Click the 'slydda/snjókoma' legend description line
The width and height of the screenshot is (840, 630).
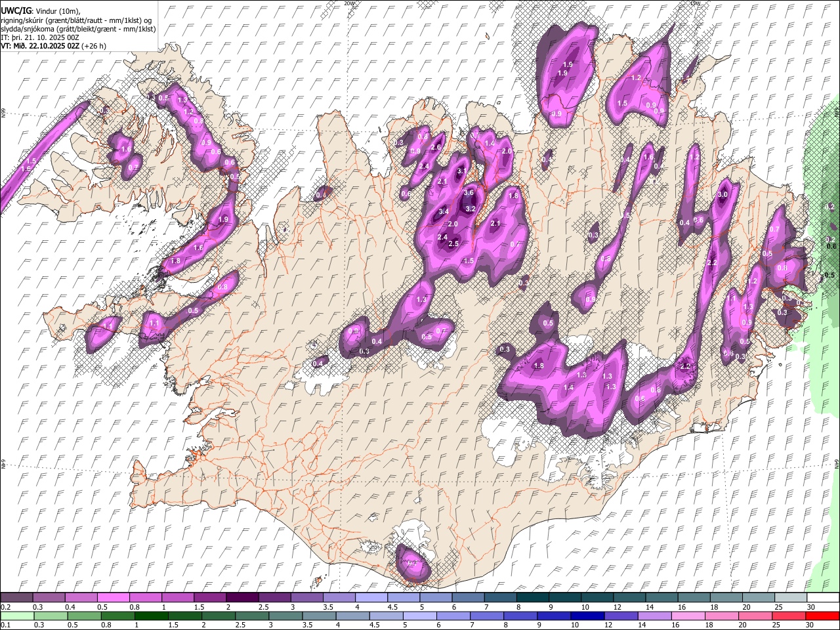[78, 29]
